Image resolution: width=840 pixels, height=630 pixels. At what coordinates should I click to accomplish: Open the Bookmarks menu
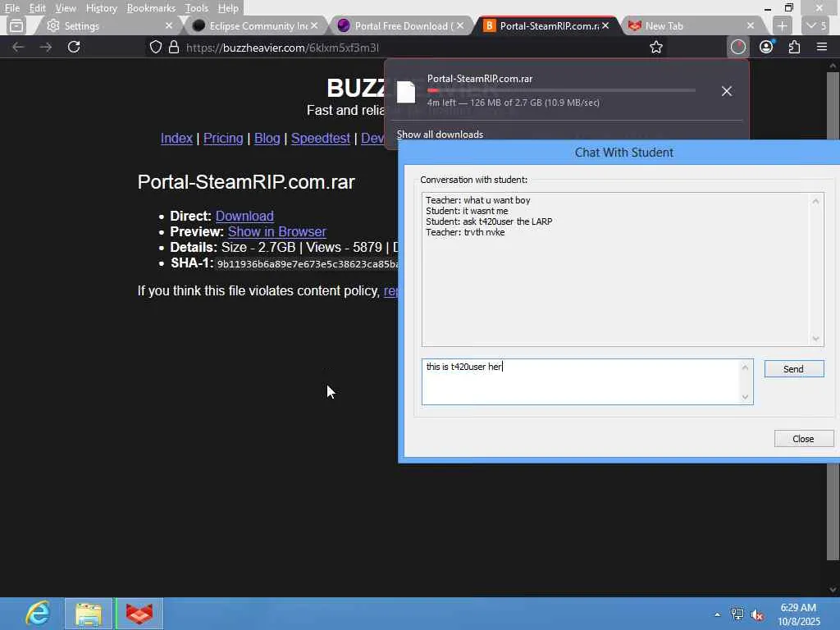point(151,8)
